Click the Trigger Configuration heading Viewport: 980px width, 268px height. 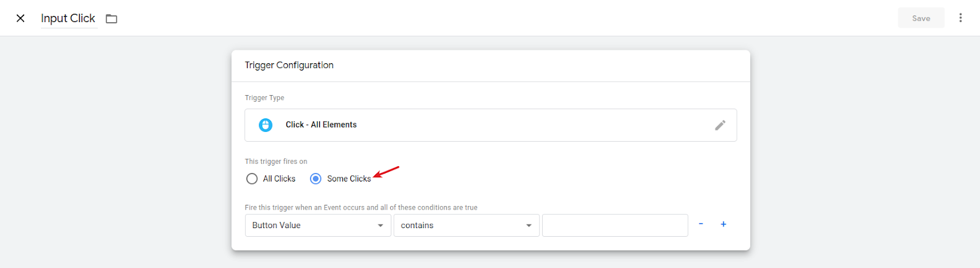pos(289,65)
